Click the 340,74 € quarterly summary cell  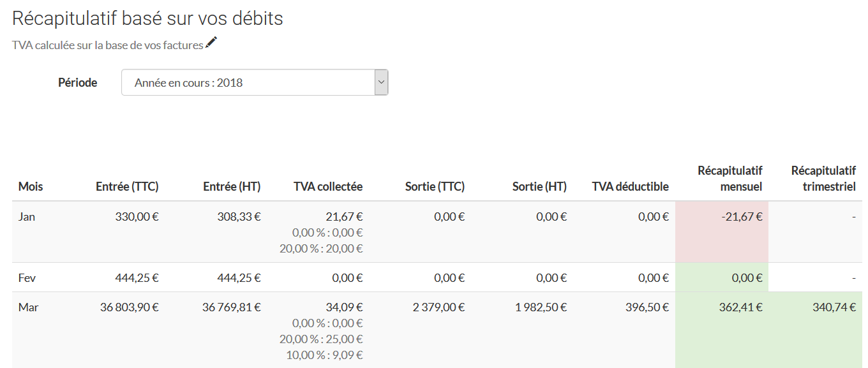point(815,330)
